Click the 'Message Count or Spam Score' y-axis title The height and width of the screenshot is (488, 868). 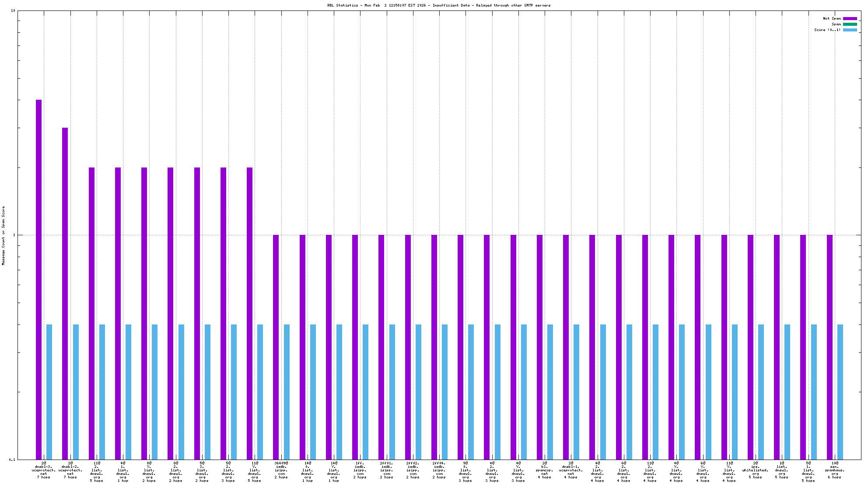point(3,235)
